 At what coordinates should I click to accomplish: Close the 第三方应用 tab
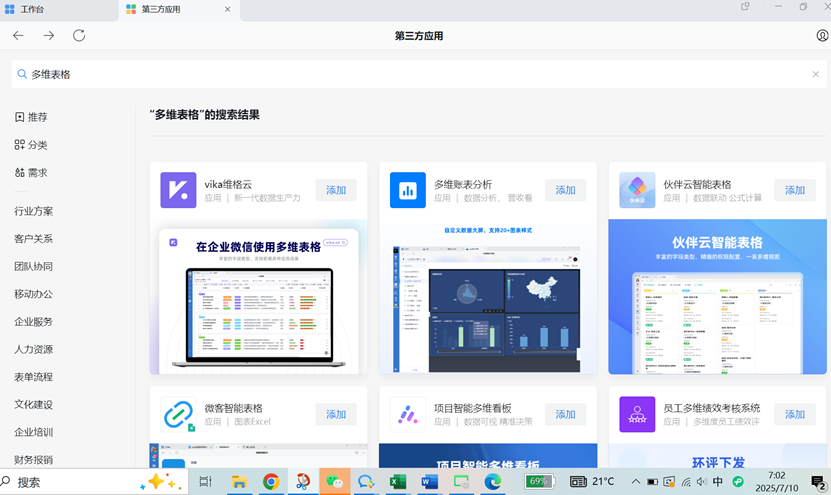tap(227, 9)
